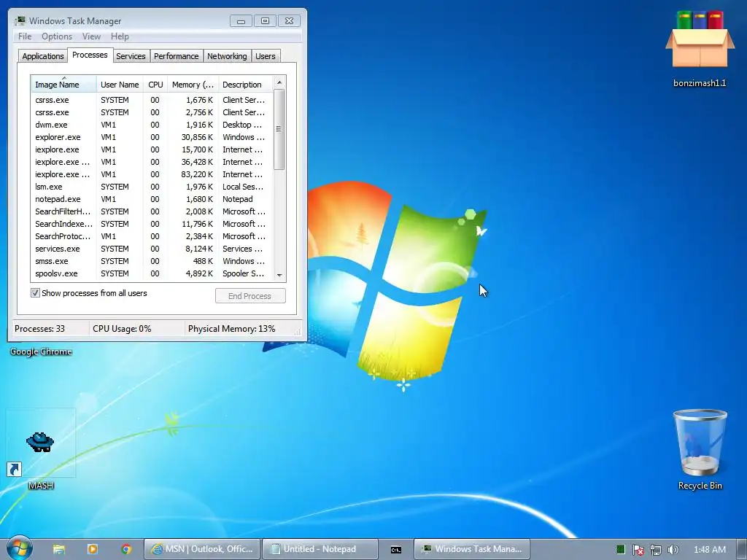Switch to MSN Internet Explorer taskbar window
Screen dimensions: 747x560
(x=202, y=549)
